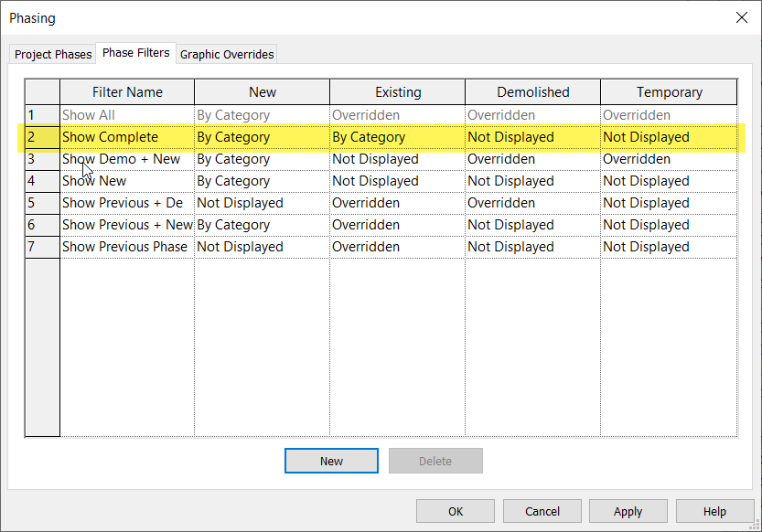The image size is (762, 532).
Task: Select Not Displayed under New for Show Previous Phase
Action: click(262, 246)
